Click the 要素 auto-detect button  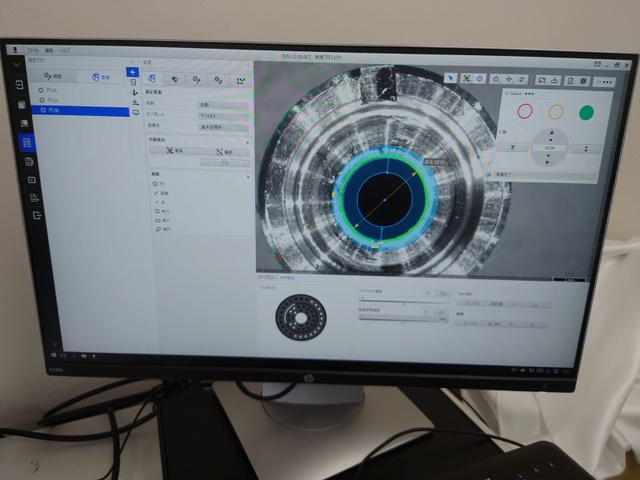click(175, 151)
